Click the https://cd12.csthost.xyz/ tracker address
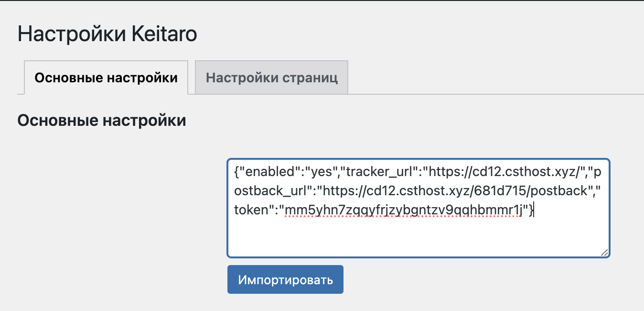 pos(504,172)
